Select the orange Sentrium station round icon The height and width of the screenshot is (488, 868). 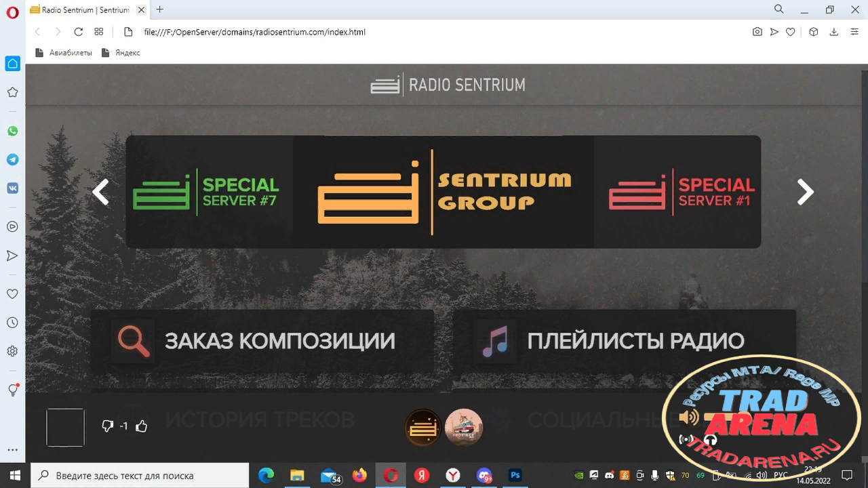coord(423,428)
